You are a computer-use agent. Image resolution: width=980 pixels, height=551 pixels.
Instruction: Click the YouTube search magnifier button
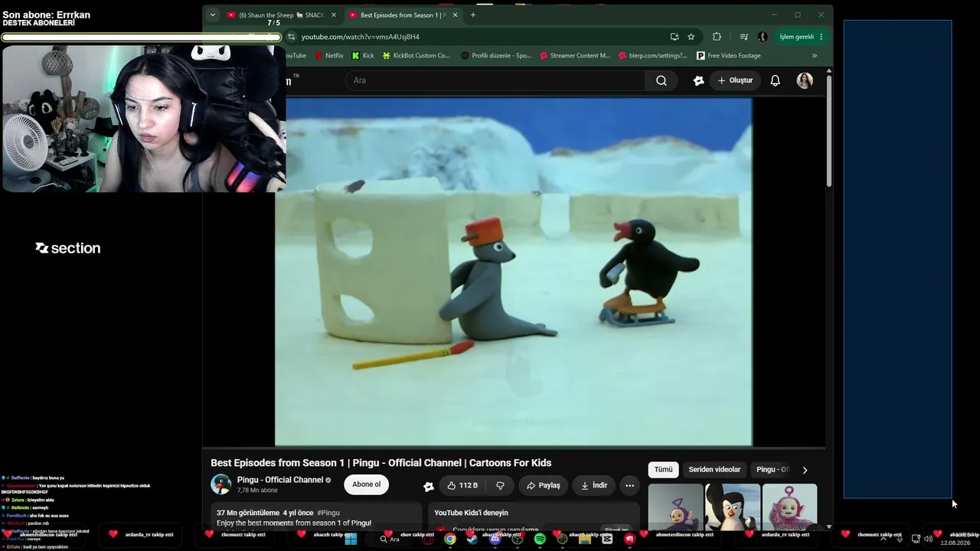click(661, 80)
